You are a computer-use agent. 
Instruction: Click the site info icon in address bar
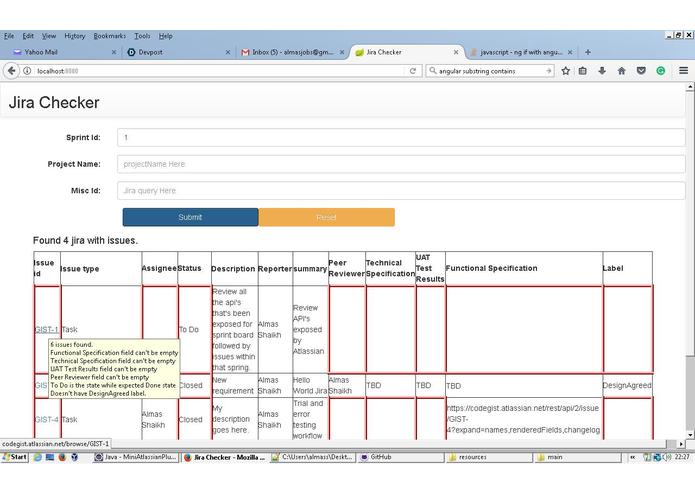pyautogui.click(x=27, y=71)
